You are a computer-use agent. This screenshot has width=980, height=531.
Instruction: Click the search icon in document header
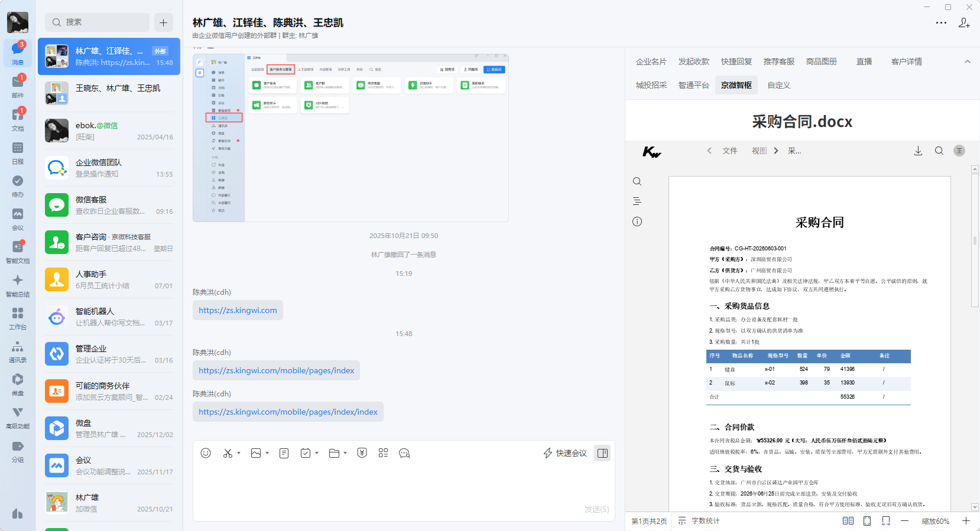[939, 151]
